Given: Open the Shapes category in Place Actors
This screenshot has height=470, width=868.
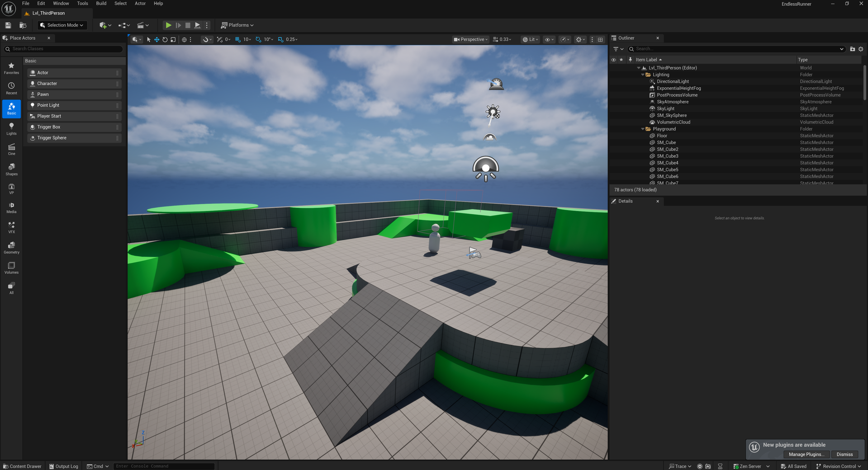Looking at the screenshot, I should 11,170.
